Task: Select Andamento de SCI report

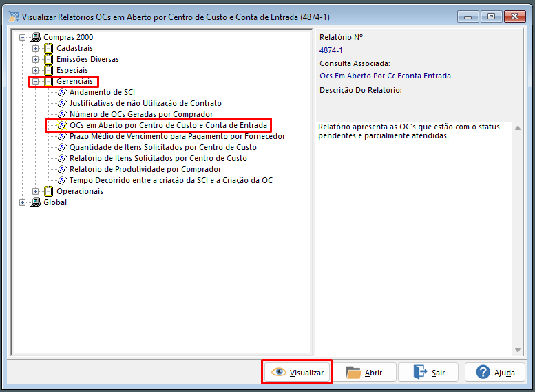Action: pos(102,92)
